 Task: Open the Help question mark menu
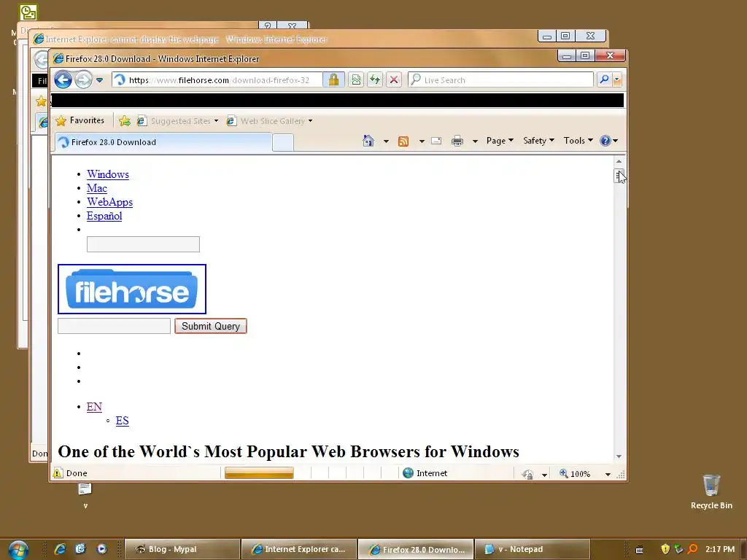coord(609,141)
